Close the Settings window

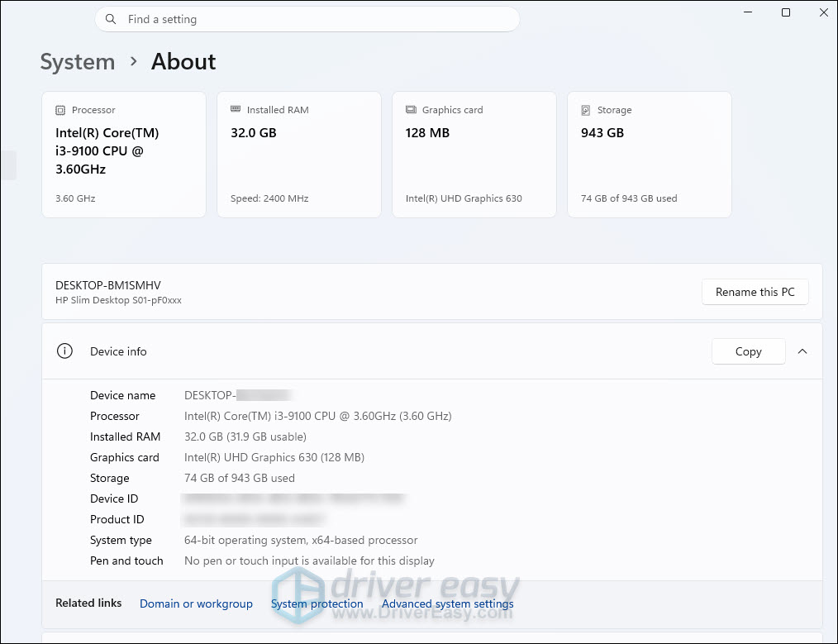[824, 12]
